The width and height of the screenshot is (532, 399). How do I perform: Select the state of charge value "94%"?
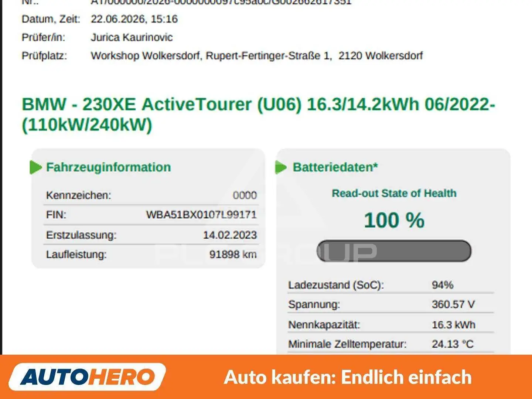pyautogui.click(x=442, y=285)
